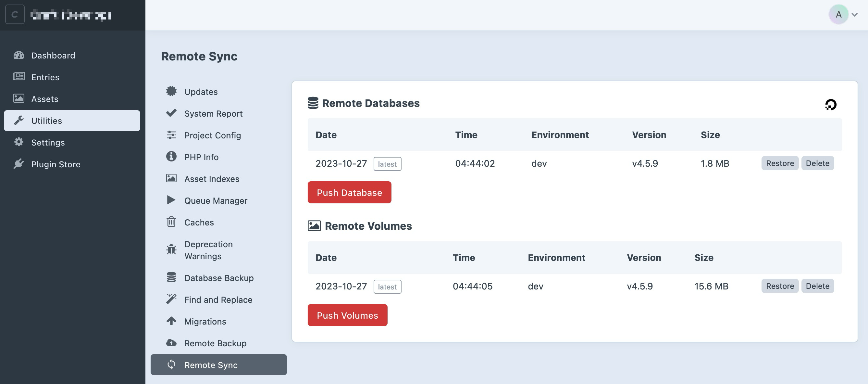Delete the 15.6 MB remote volume backup
This screenshot has height=384, width=868.
tap(817, 286)
